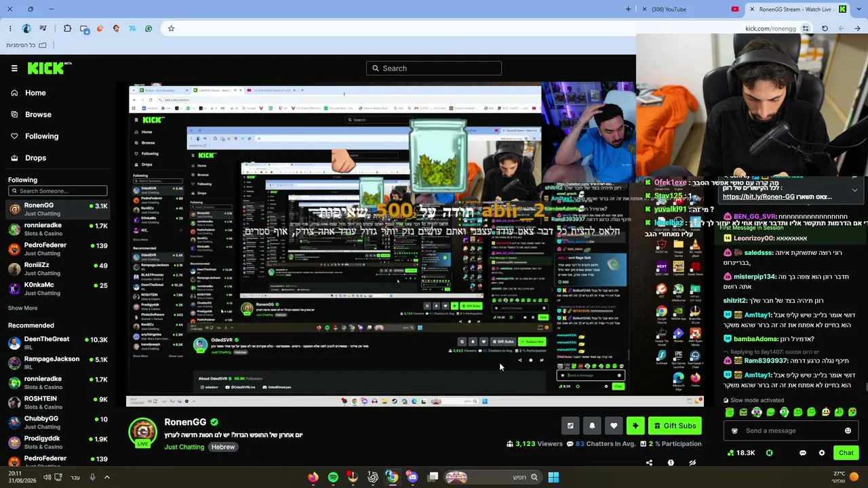Open K0nkaMc channel in Following list
This screenshot has height=488, width=868.
pos(58,288)
